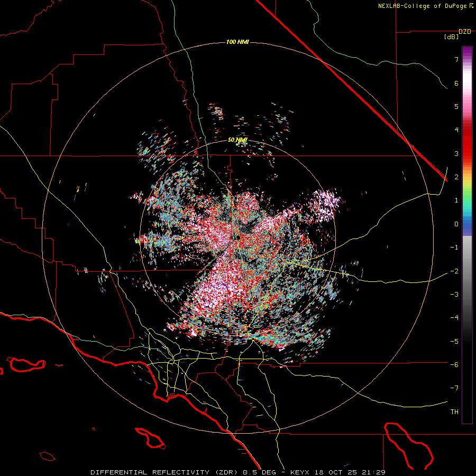Click the 6 value on the color scale
Viewport: 476px width, 476px height.
[x=456, y=83]
